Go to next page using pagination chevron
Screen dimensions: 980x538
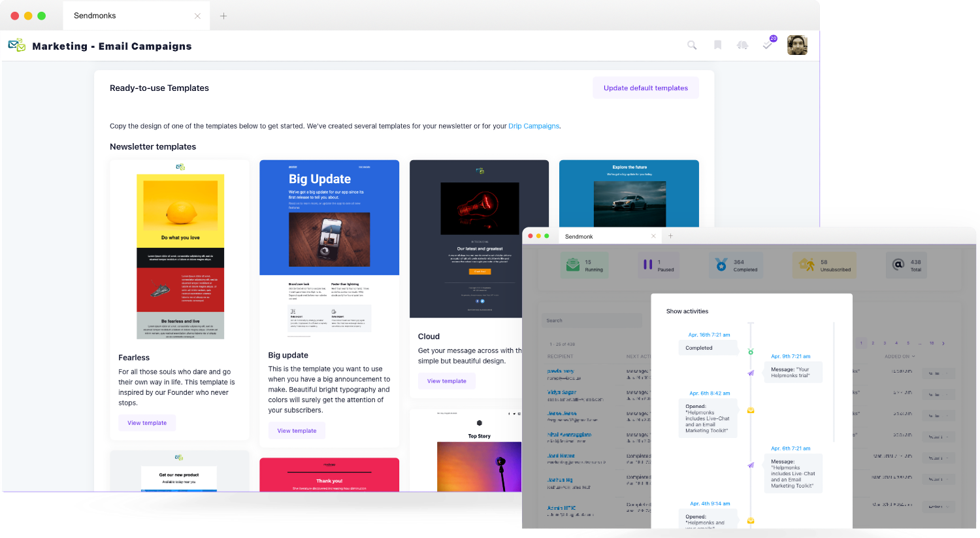pos(943,343)
